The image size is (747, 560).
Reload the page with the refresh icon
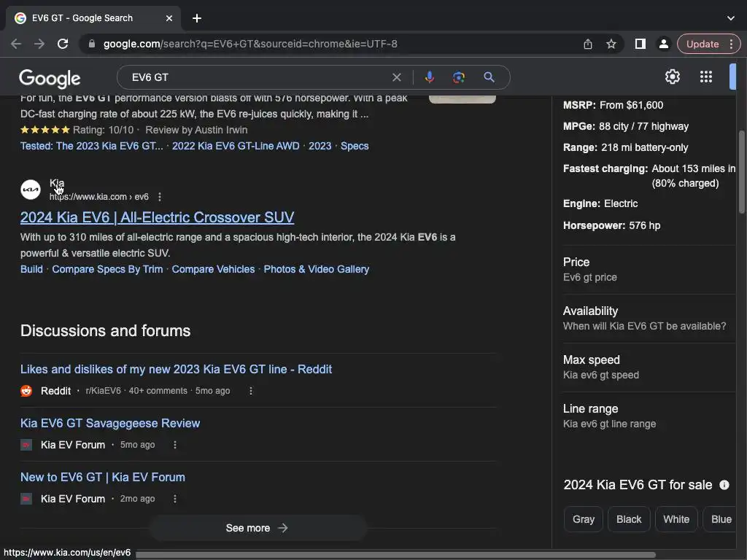point(63,44)
